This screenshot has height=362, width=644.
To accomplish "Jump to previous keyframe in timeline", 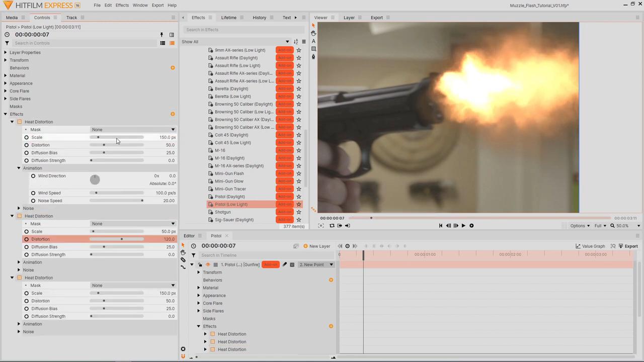I will click(x=340, y=246).
